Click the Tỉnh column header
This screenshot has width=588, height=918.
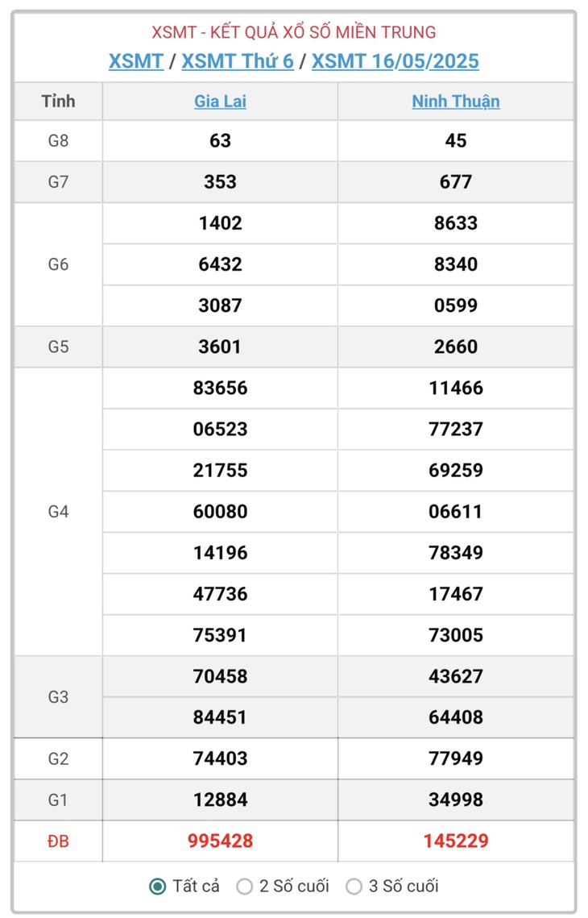(59, 102)
